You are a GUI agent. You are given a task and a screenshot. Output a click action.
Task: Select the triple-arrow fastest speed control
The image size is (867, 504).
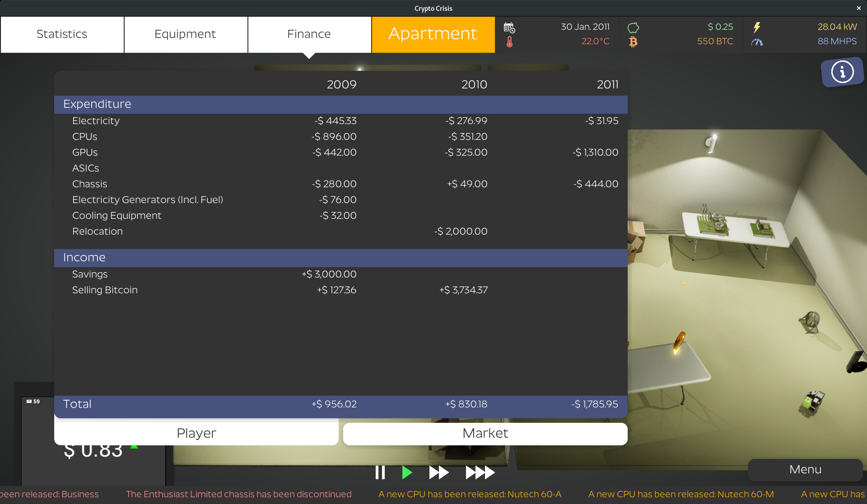pos(480,472)
